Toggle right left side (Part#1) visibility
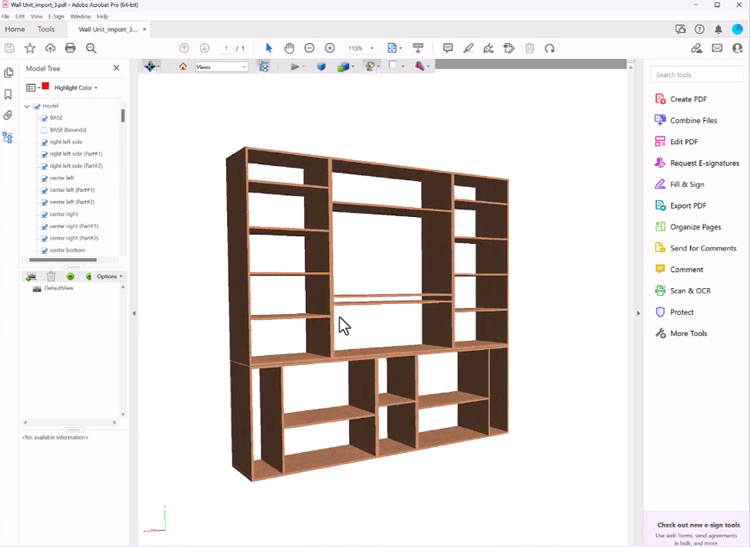 (44, 154)
